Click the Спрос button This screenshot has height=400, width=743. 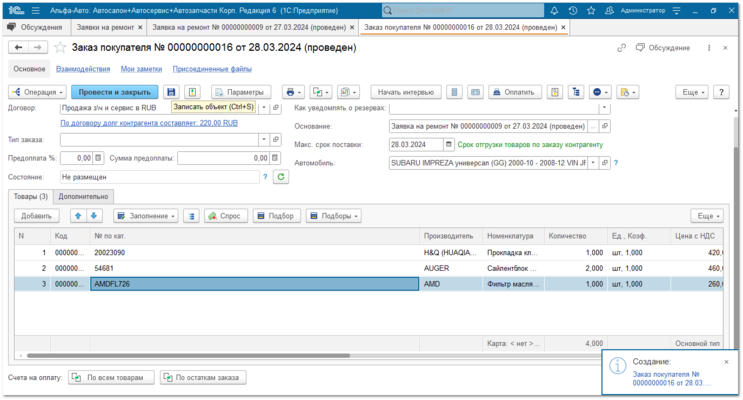click(226, 216)
